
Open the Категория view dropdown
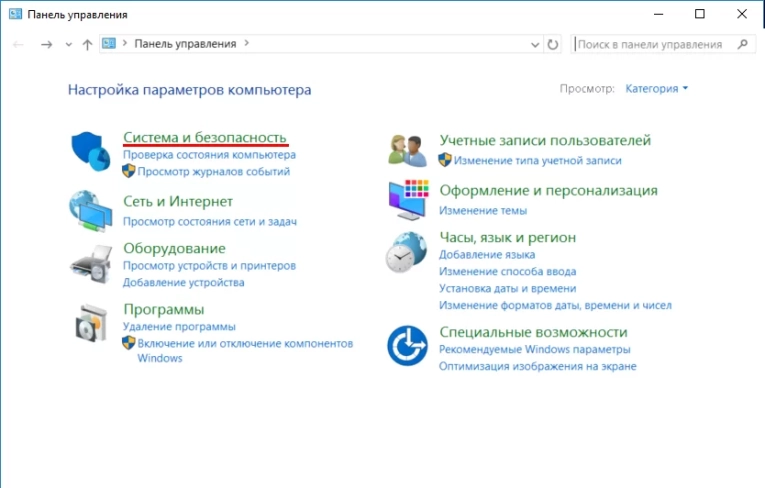[x=657, y=88]
